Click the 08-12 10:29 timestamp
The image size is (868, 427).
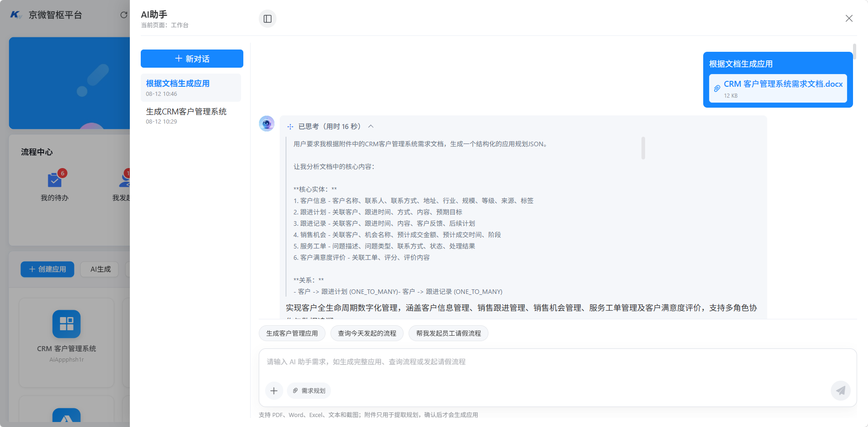coord(162,122)
